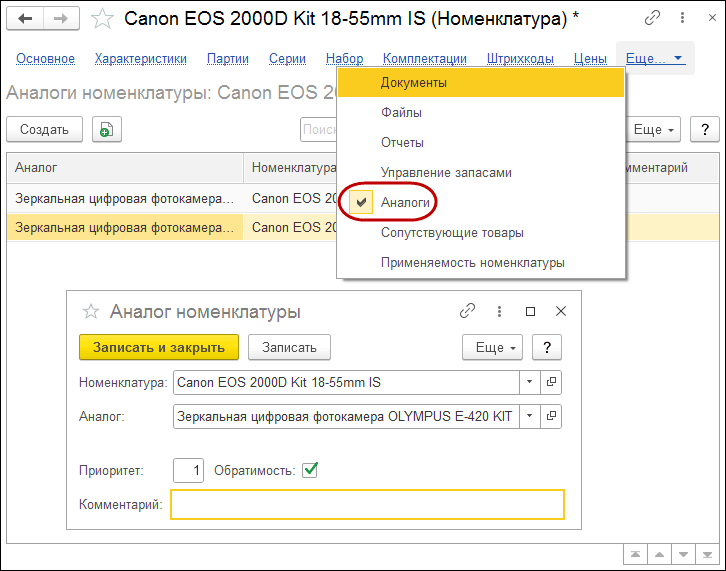Go forward with the right arrow button
726x571 pixels.
61,19
